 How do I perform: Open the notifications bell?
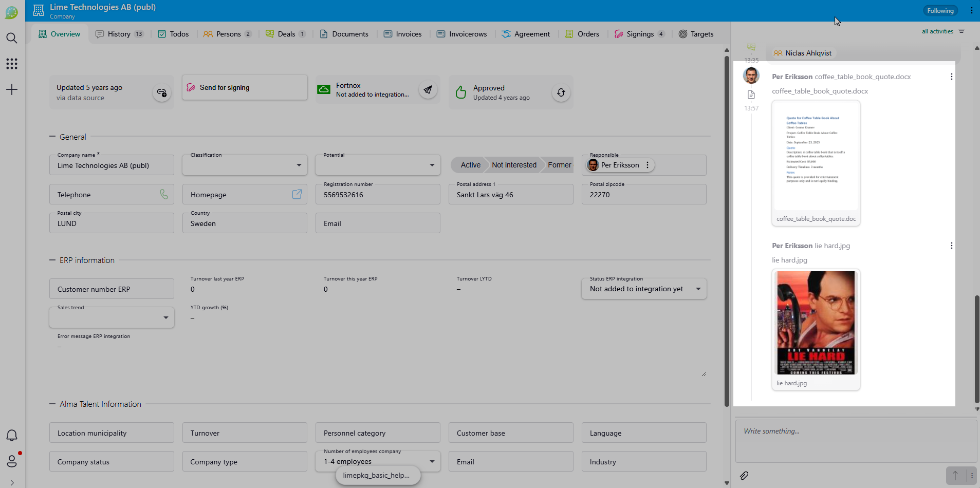[x=12, y=436]
